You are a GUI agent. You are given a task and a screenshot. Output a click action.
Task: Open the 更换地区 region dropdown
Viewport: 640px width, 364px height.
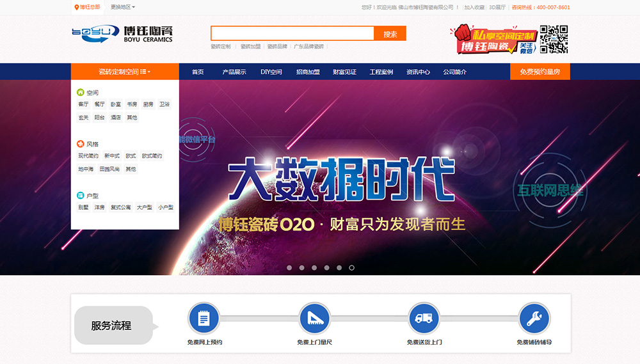122,7
